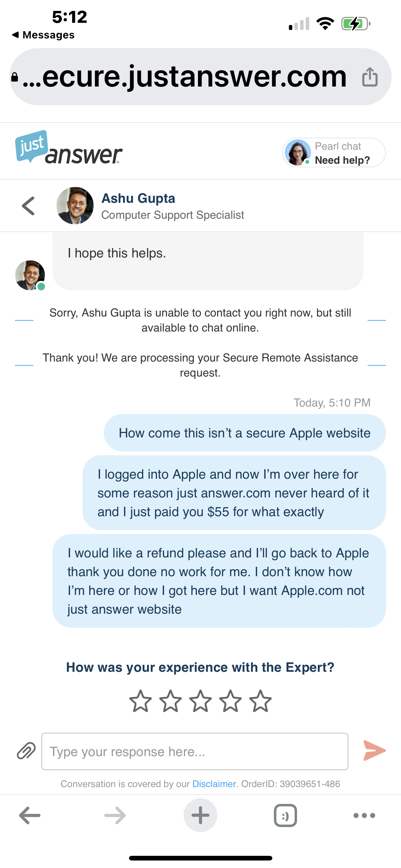This screenshot has width=401, height=868.
Task: Tap the Ashu Gupta expert name
Action: click(x=138, y=198)
